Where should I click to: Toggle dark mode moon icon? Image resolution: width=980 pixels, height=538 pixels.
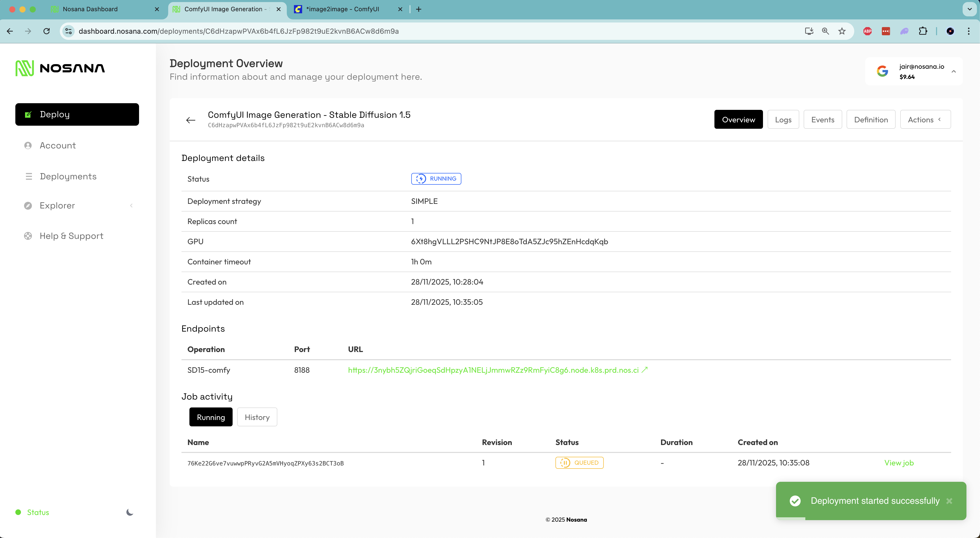[130, 512]
